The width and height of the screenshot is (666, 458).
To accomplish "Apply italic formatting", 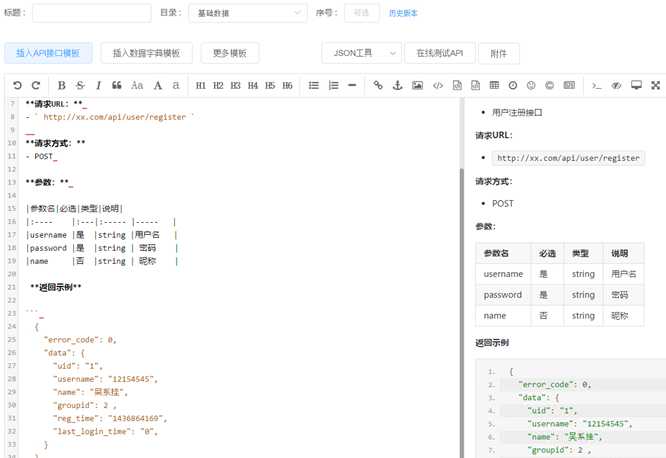I will tap(99, 85).
